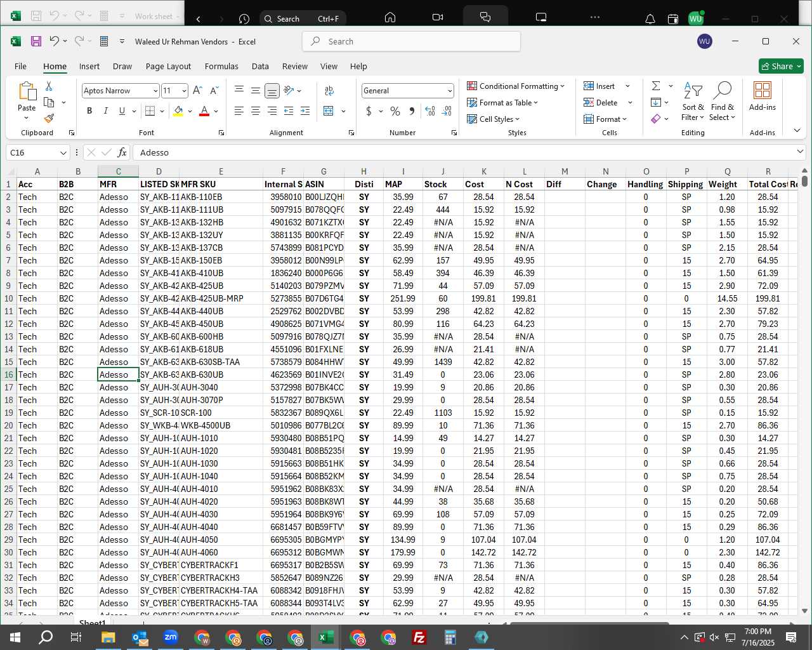Expand Conditional Formatting menu
This screenshot has width=812, height=650.
click(x=516, y=86)
